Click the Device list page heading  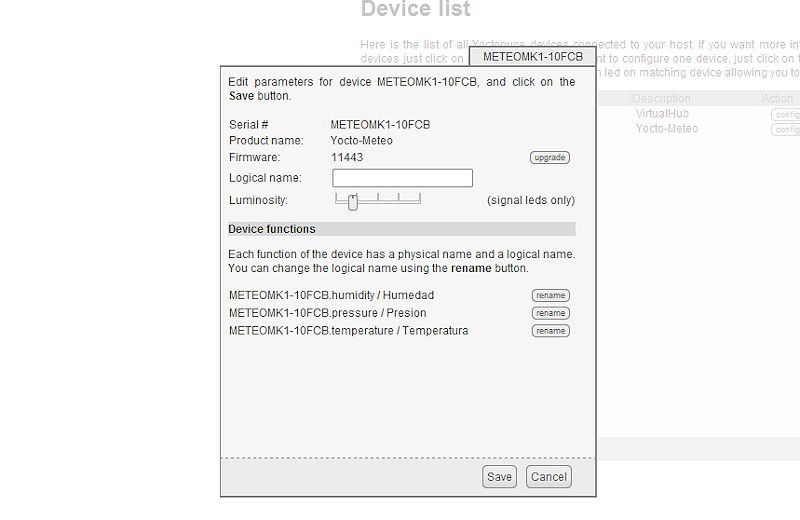pos(415,9)
